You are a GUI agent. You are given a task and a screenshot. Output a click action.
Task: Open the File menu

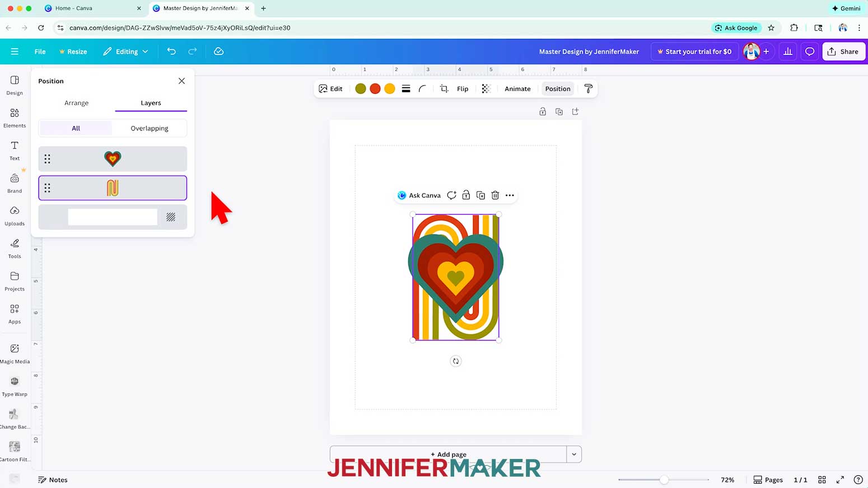click(x=40, y=51)
